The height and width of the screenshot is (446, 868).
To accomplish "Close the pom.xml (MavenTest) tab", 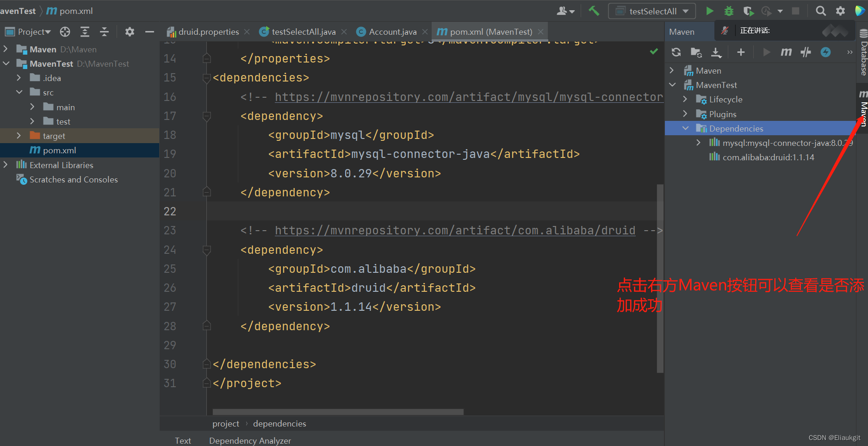I will [x=540, y=31].
